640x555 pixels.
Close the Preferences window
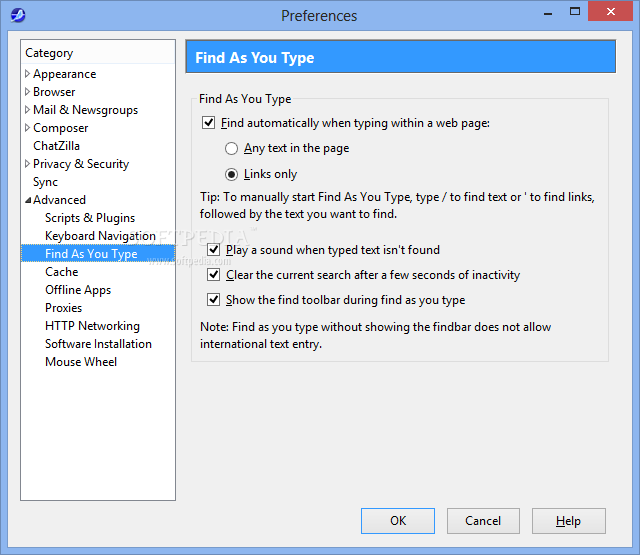click(610, 11)
